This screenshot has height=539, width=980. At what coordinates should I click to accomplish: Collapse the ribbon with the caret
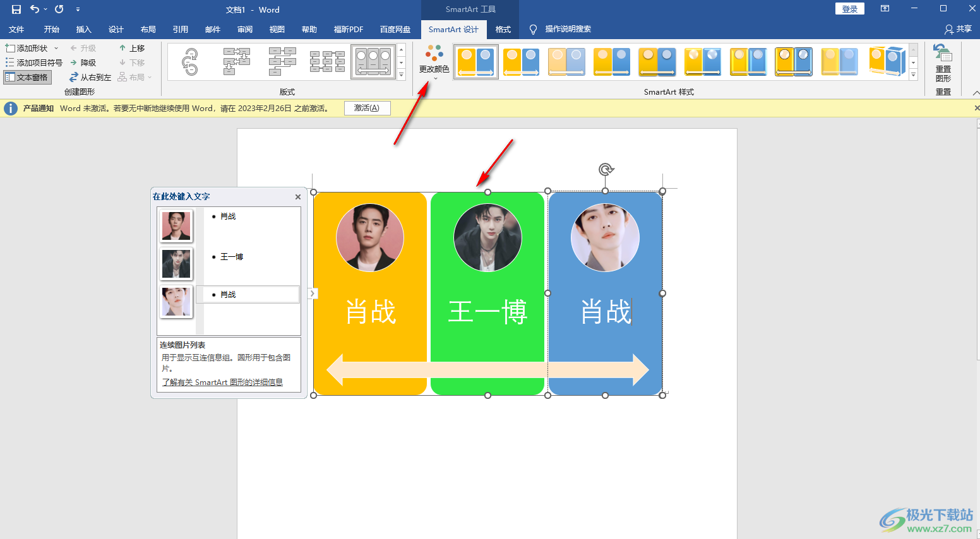pos(976,93)
